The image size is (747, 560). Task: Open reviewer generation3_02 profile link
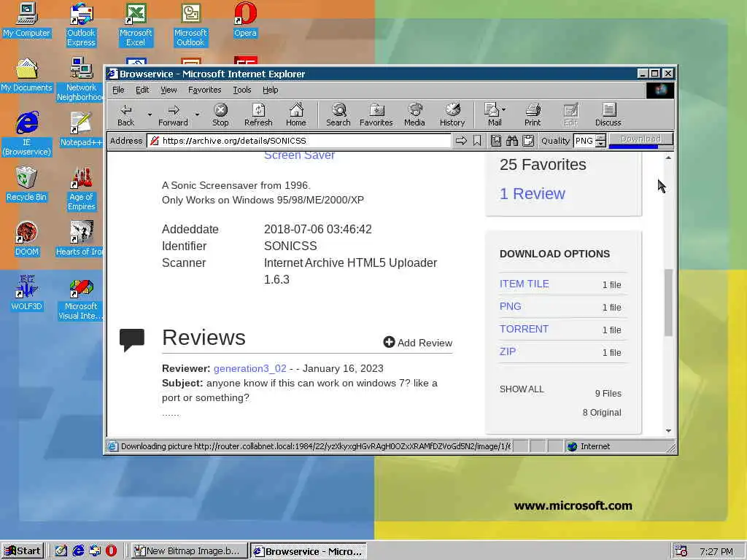(250, 368)
